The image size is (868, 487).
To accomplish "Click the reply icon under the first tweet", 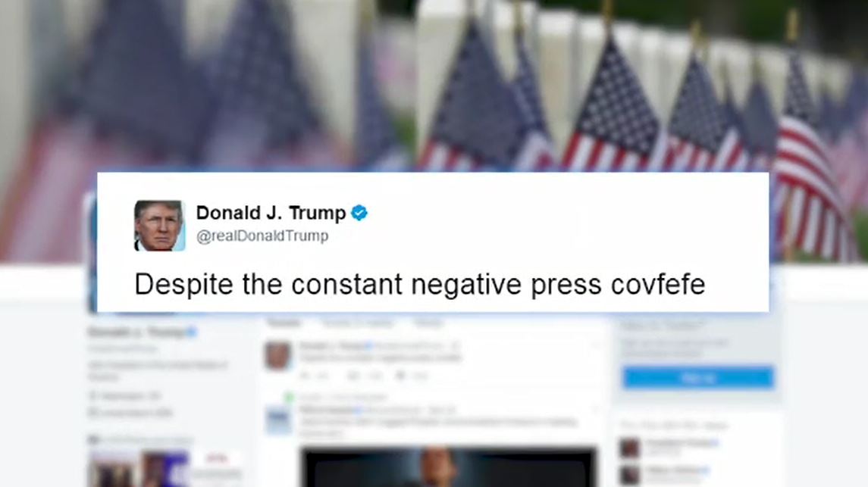I will [x=305, y=376].
